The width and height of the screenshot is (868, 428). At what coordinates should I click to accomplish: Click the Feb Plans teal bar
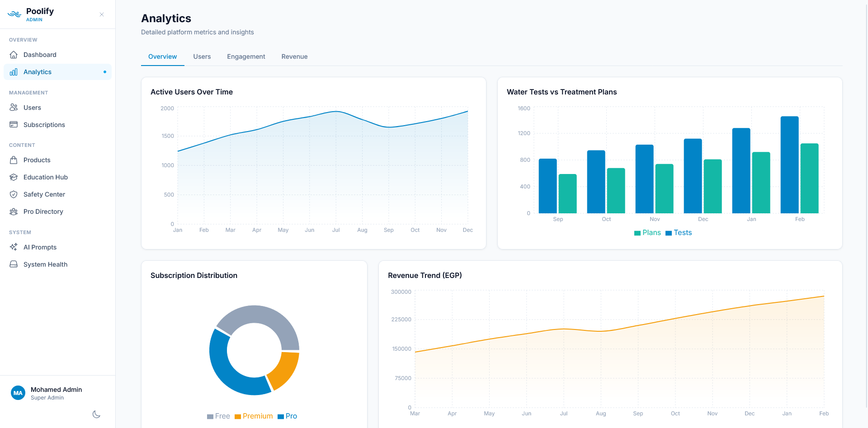tap(809, 179)
